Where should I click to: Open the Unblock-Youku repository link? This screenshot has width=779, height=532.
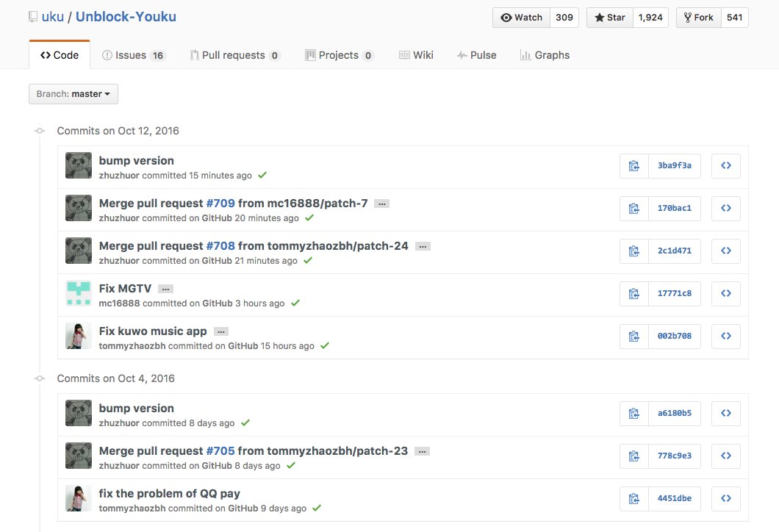(126, 17)
